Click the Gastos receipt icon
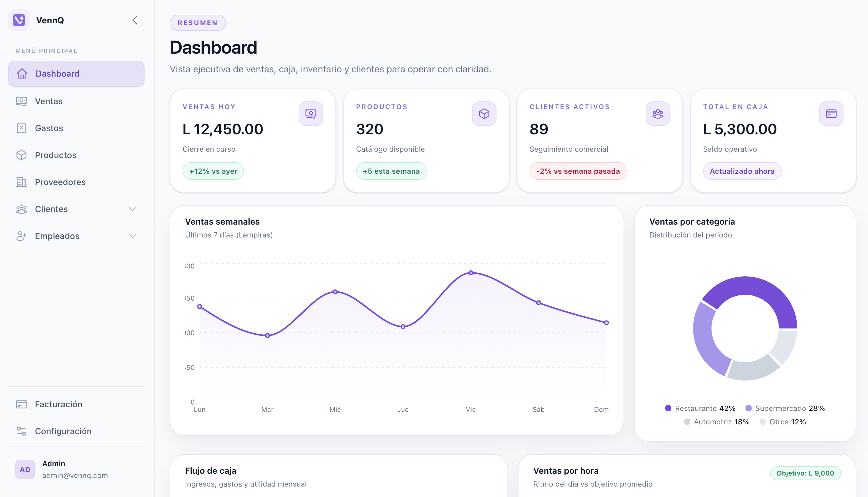 [x=21, y=128]
